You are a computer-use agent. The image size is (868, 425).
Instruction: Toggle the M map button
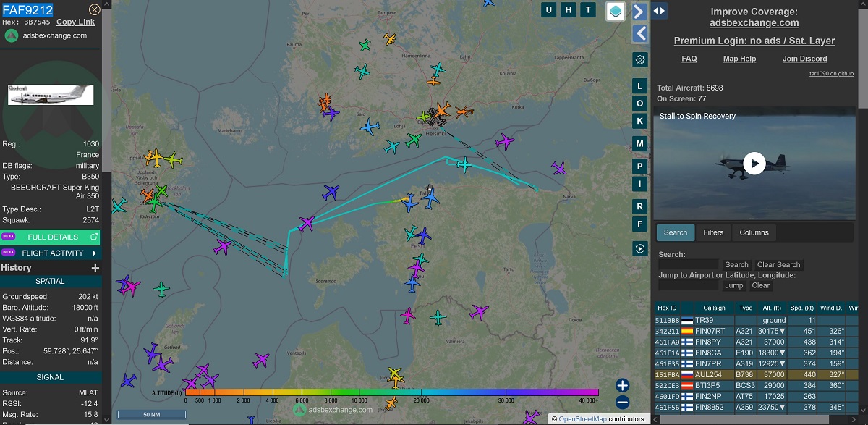(x=639, y=143)
